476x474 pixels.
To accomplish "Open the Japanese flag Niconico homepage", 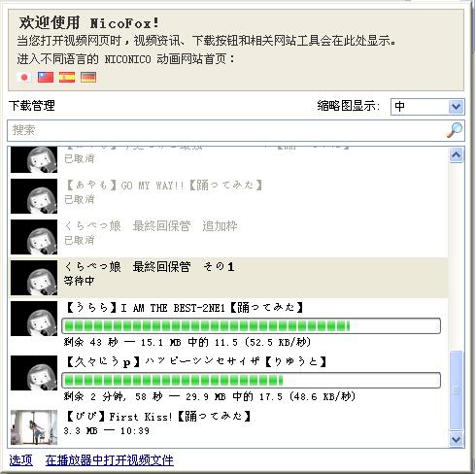I will pyautogui.click(x=24, y=78).
